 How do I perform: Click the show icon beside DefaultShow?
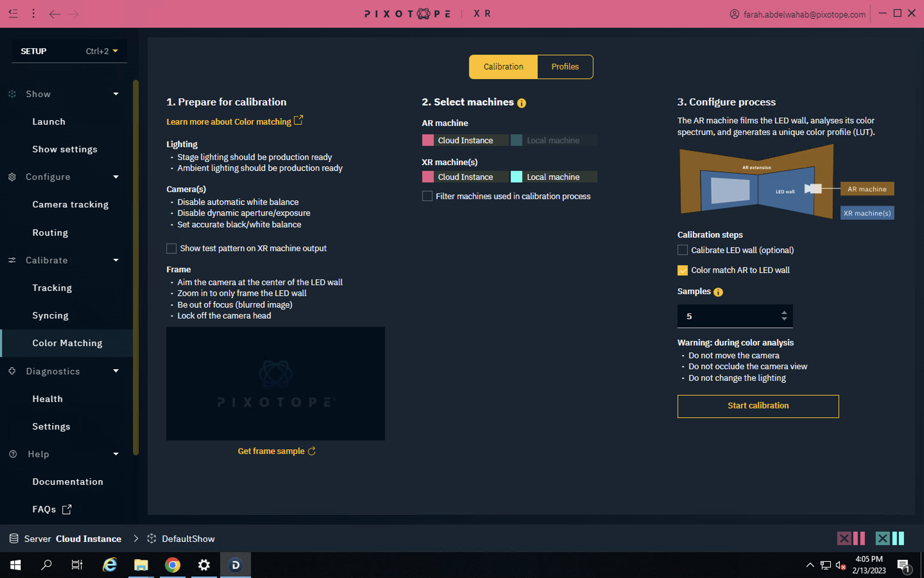coord(151,539)
